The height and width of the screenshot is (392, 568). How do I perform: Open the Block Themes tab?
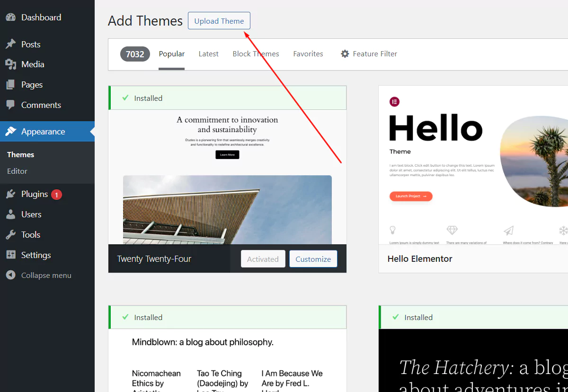point(256,54)
